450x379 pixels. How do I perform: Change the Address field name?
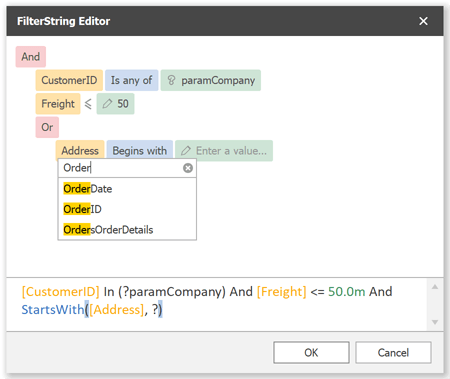pyautogui.click(x=80, y=150)
